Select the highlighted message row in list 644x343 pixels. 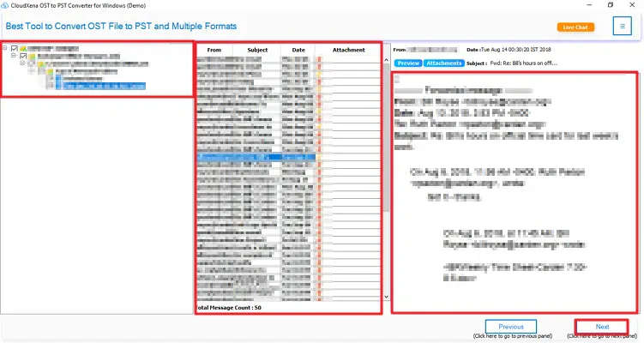[x=256, y=157]
